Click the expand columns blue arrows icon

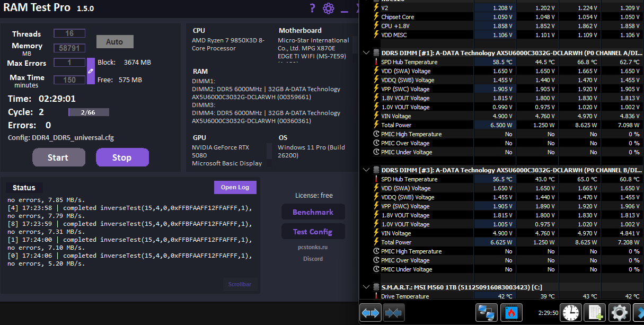(370, 312)
